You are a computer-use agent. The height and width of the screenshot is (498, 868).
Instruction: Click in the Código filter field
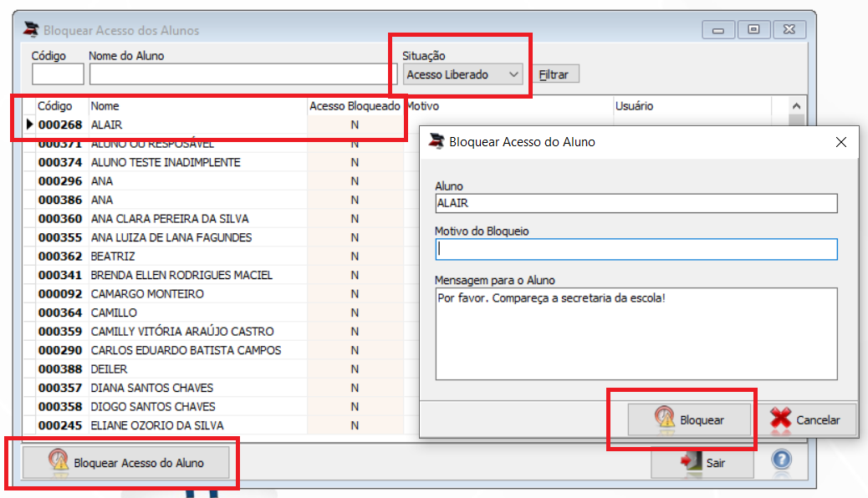[x=58, y=74]
